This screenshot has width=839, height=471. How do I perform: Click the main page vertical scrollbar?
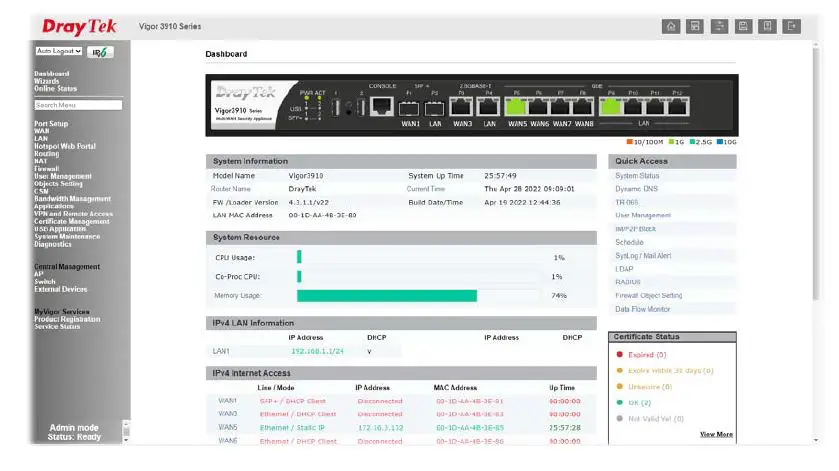[x=815, y=173]
